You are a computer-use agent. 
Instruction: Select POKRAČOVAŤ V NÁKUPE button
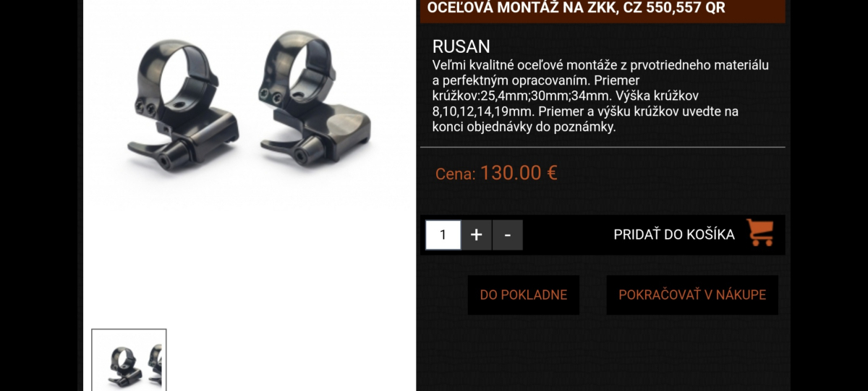coord(692,295)
